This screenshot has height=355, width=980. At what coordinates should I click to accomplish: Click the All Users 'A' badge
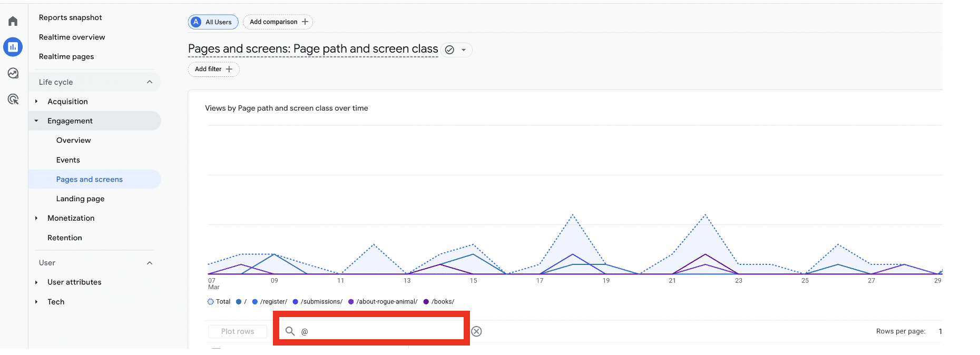(196, 22)
